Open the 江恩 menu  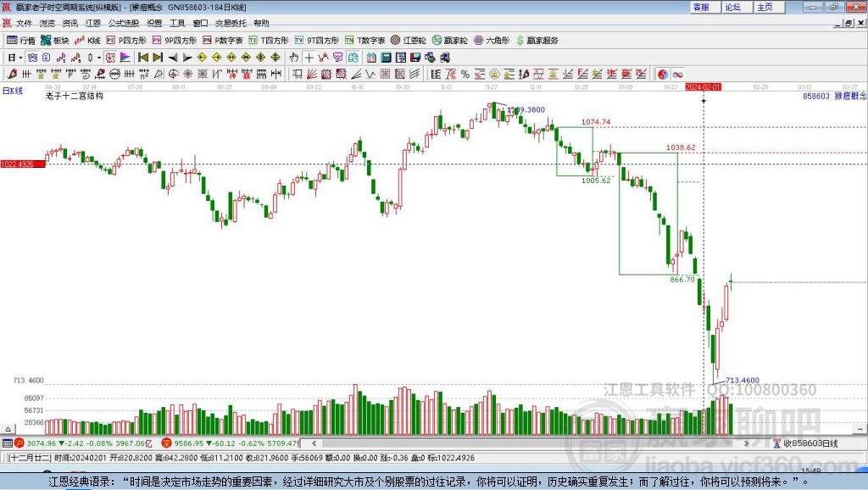point(93,23)
